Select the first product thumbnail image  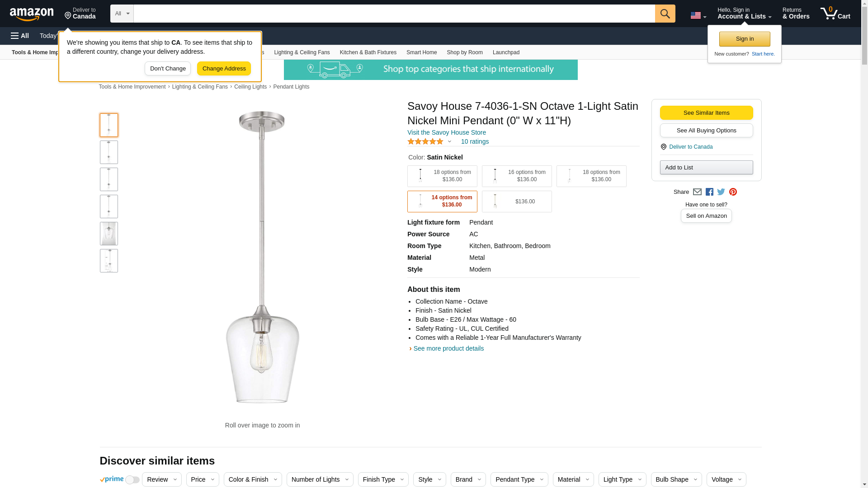109,125
